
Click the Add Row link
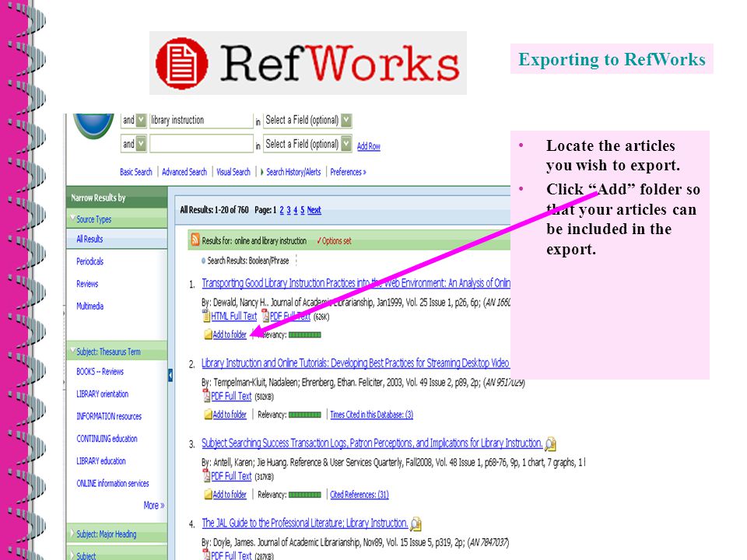coord(369,146)
